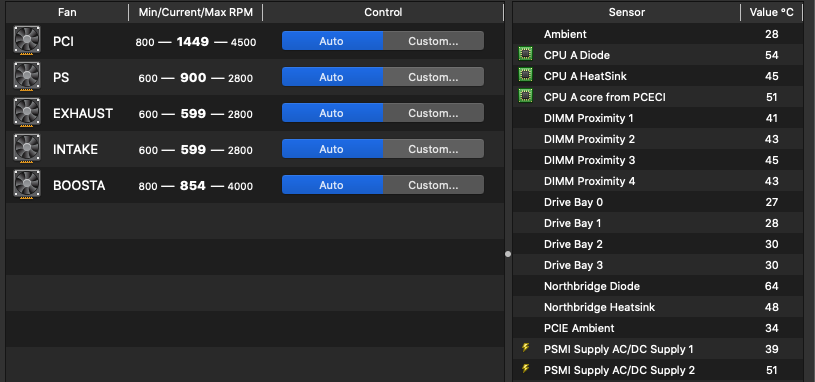Click the pane divider handle dot
The height and width of the screenshot is (382, 815).
[508, 254]
